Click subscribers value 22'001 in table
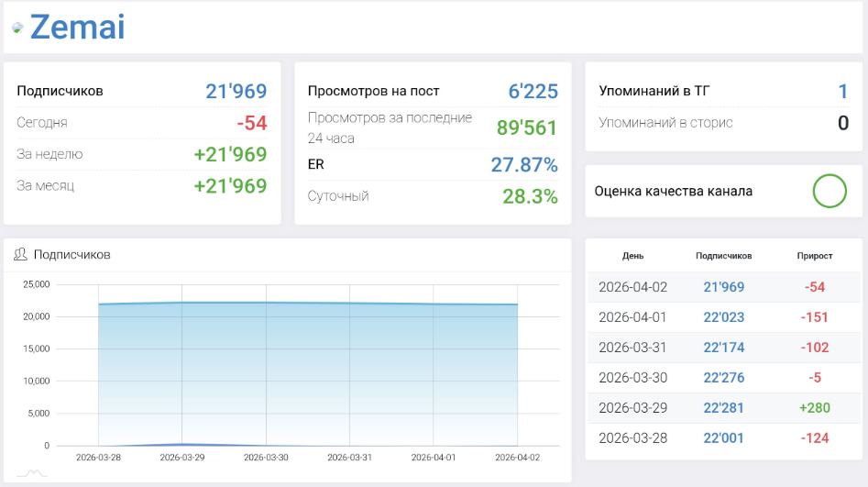The image size is (868, 487). [x=723, y=438]
